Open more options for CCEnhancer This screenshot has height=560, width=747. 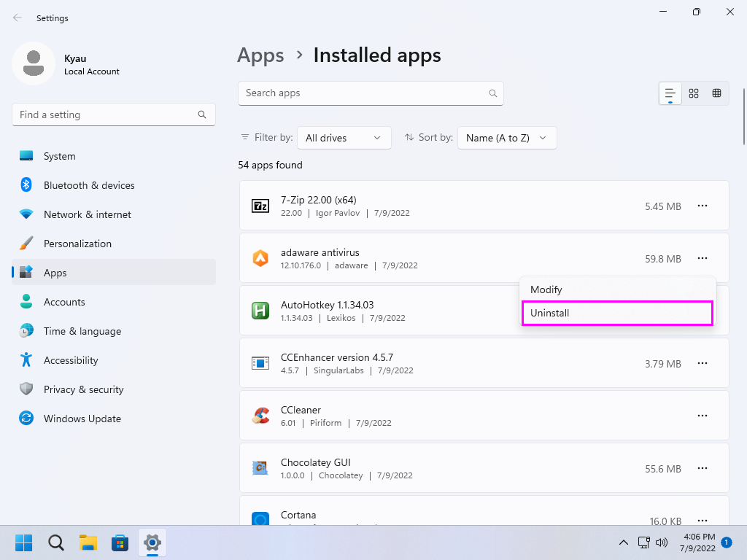703,363
